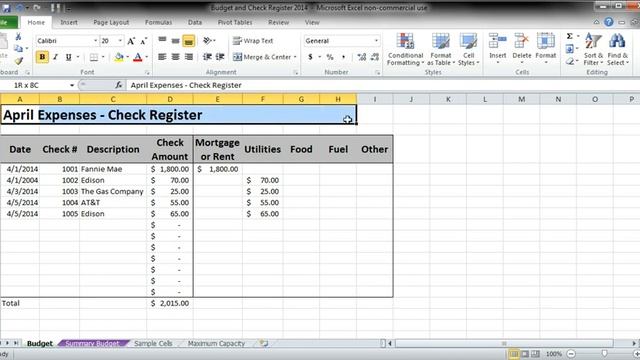Click the Orientation icon
This screenshot has width=640, height=360.
207,41
